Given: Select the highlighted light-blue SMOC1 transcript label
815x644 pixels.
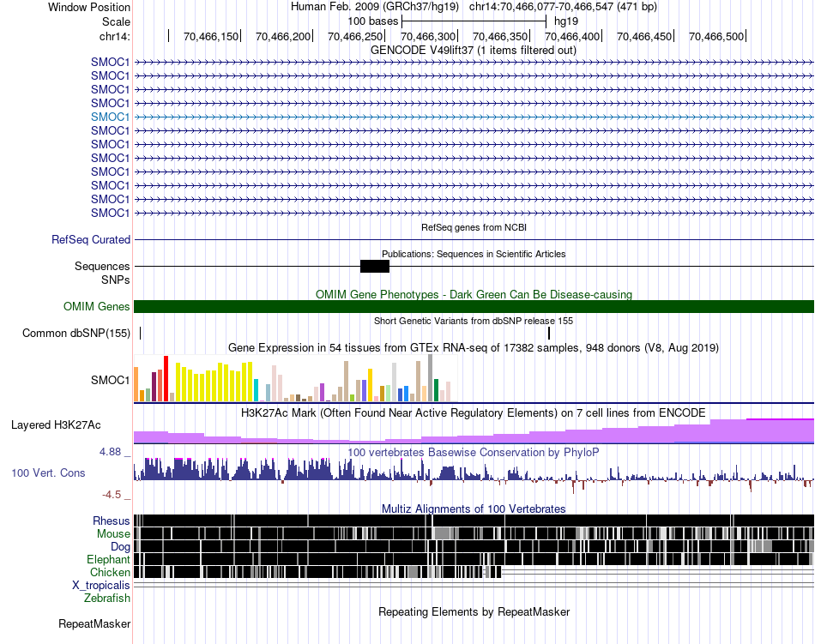Looking at the screenshot, I should click(x=110, y=117).
